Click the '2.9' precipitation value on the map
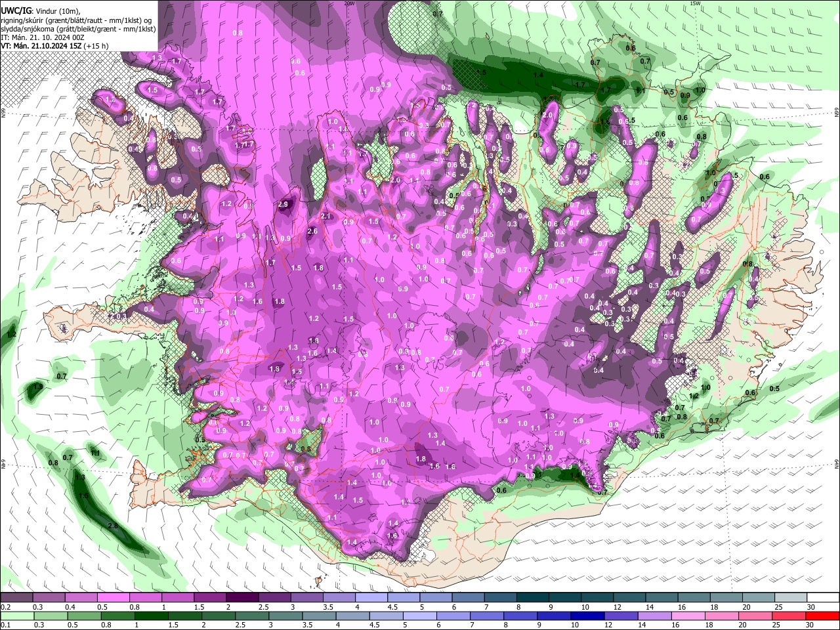Screen dimensions: 840x630 click(x=283, y=205)
